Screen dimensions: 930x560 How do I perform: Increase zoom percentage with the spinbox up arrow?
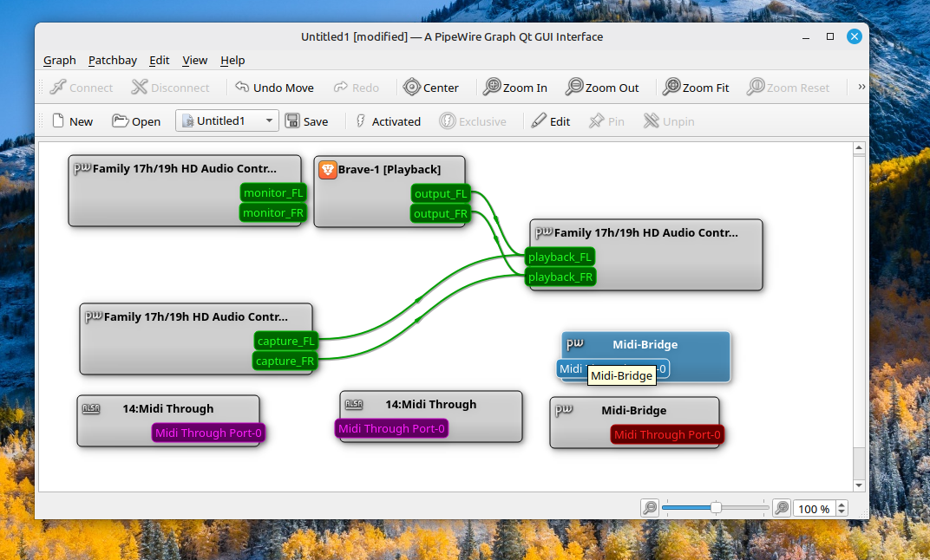(842, 505)
